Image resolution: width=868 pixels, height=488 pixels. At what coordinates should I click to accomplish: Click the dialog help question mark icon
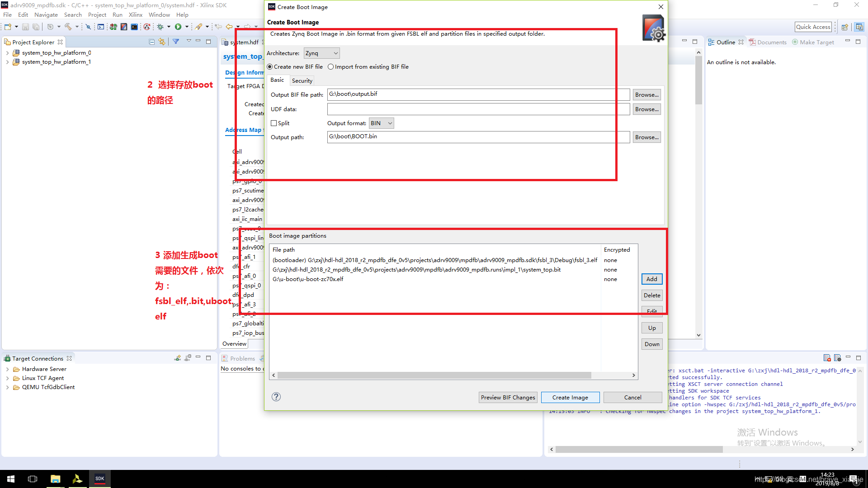point(276,397)
